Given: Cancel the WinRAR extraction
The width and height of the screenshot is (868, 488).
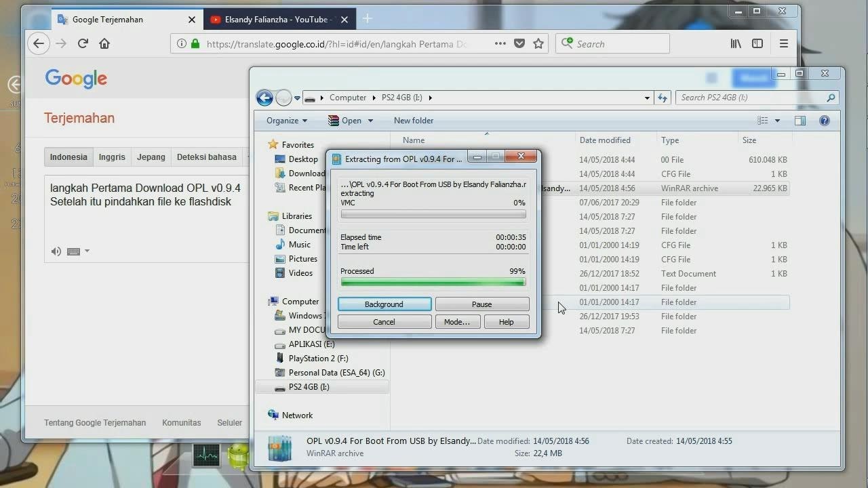Looking at the screenshot, I should click(x=384, y=322).
